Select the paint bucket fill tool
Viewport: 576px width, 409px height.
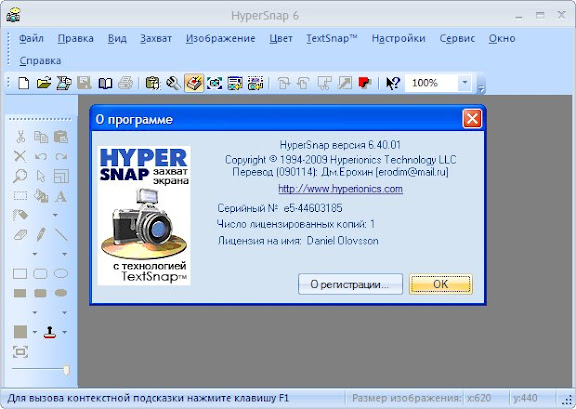click(x=41, y=195)
